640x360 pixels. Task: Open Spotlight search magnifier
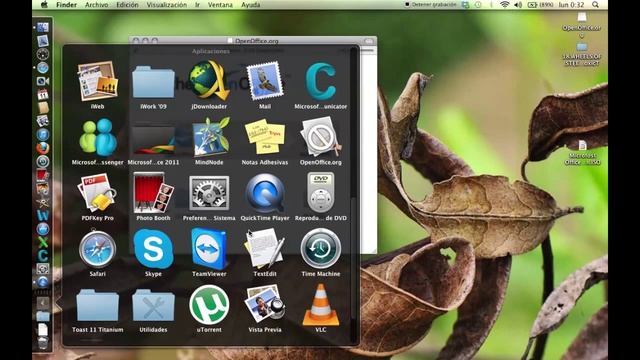tap(595, 4)
